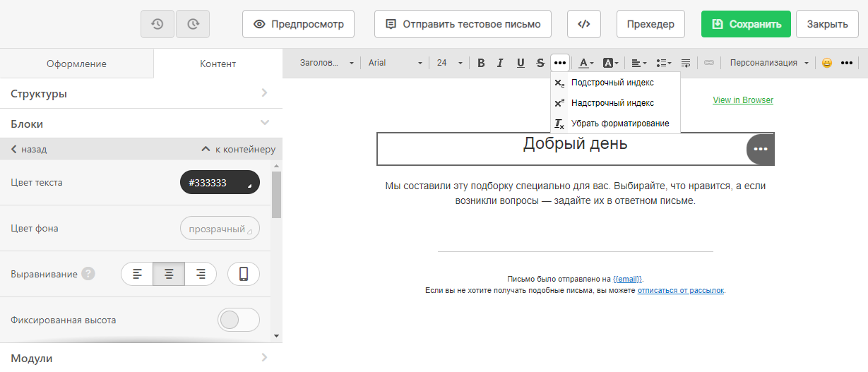Open the emoji picker

tap(826, 63)
